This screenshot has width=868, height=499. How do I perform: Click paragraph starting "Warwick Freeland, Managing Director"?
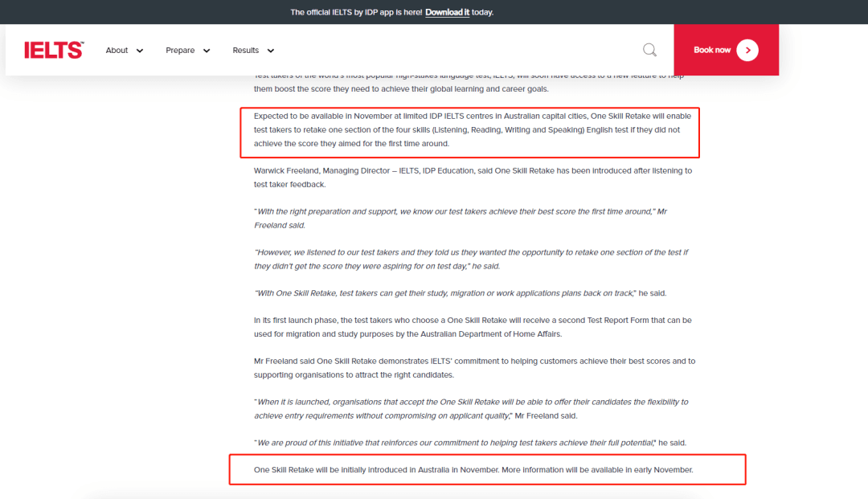click(x=473, y=178)
